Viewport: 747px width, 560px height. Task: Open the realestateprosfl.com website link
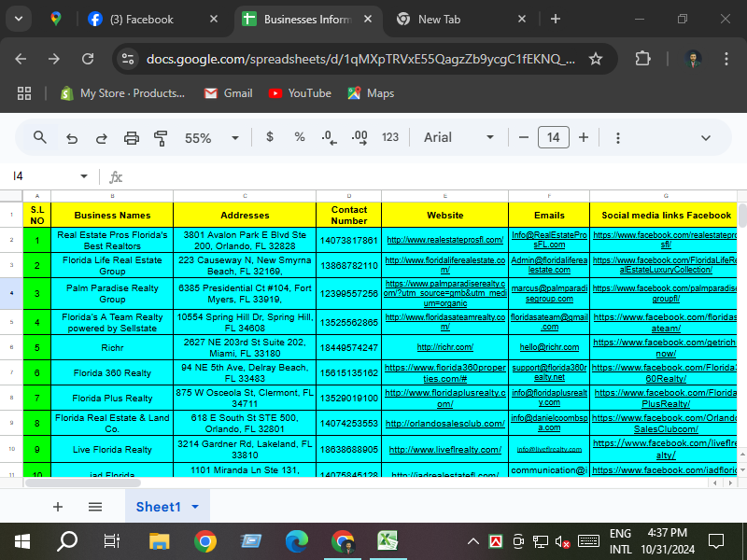tap(444, 241)
